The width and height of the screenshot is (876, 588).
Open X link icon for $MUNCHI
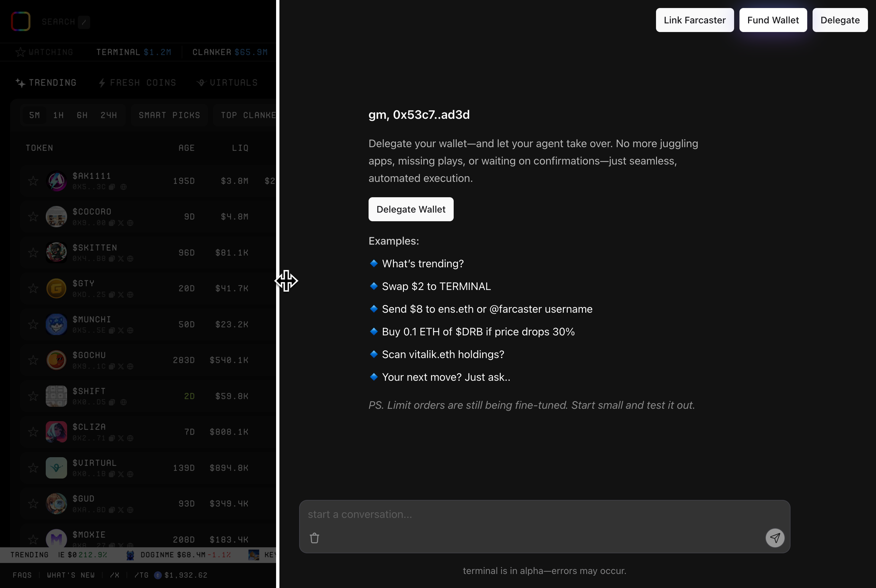point(121,330)
